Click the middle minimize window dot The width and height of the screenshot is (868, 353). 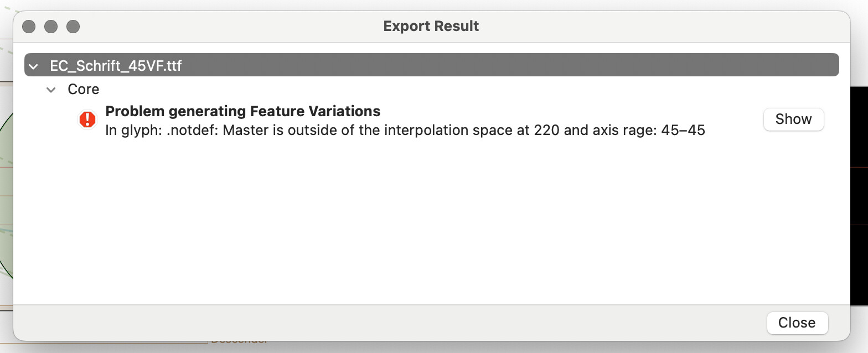[51, 27]
